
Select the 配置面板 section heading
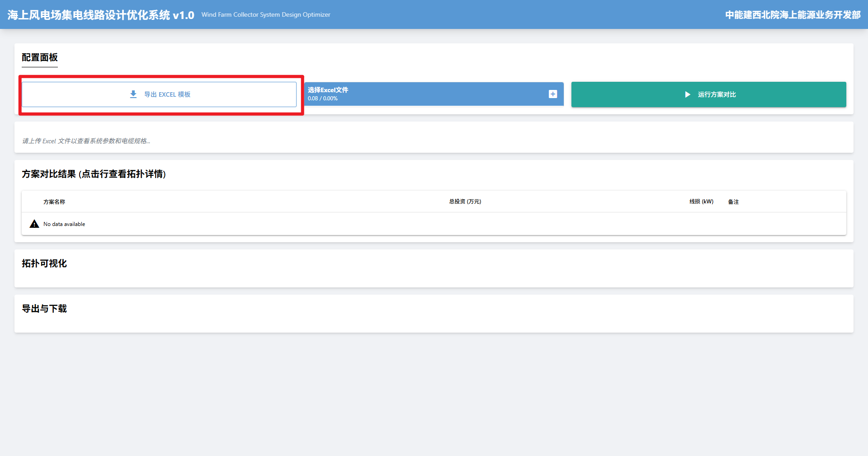click(40, 57)
